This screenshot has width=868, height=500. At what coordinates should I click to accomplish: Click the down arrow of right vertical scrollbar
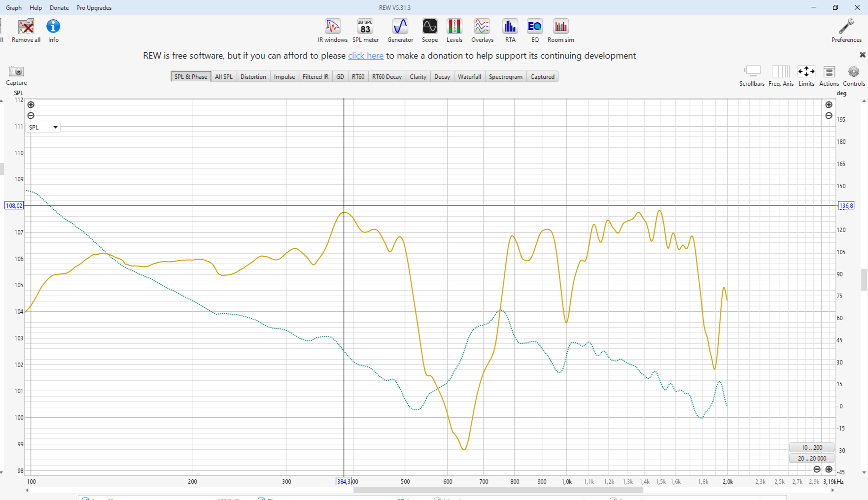point(864,472)
